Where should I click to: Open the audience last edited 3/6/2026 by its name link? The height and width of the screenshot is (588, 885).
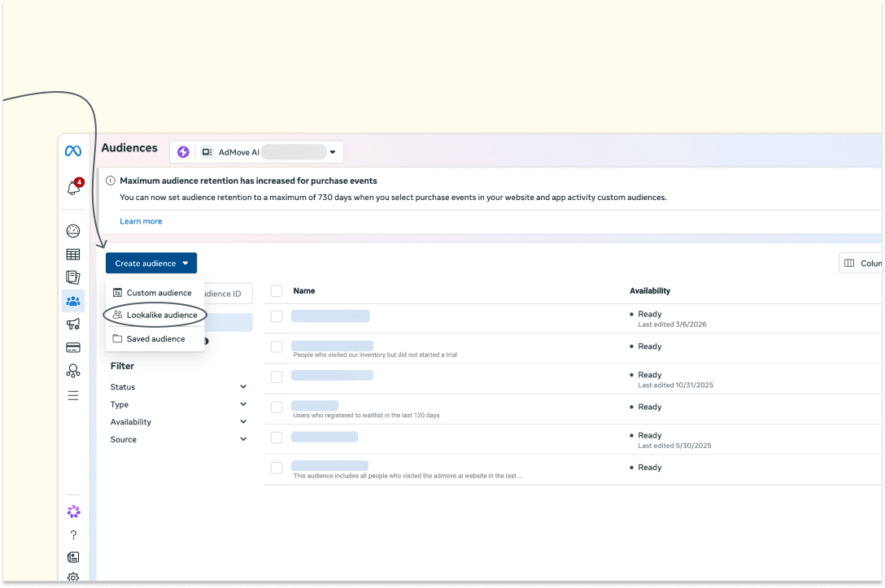(331, 316)
